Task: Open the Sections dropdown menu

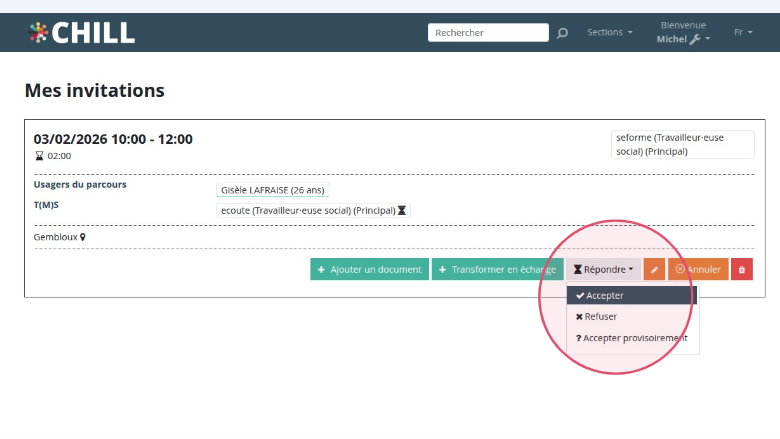Action: [609, 32]
